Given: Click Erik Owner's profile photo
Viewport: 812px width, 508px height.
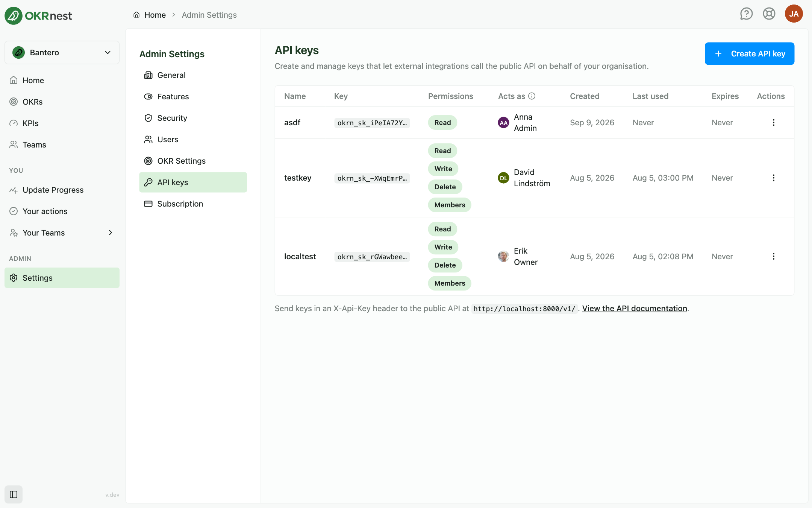Looking at the screenshot, I should (503, 256).
